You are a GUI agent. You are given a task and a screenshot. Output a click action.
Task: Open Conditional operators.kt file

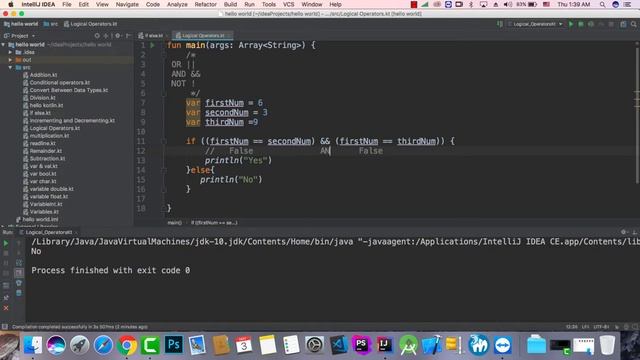[60, 83]
